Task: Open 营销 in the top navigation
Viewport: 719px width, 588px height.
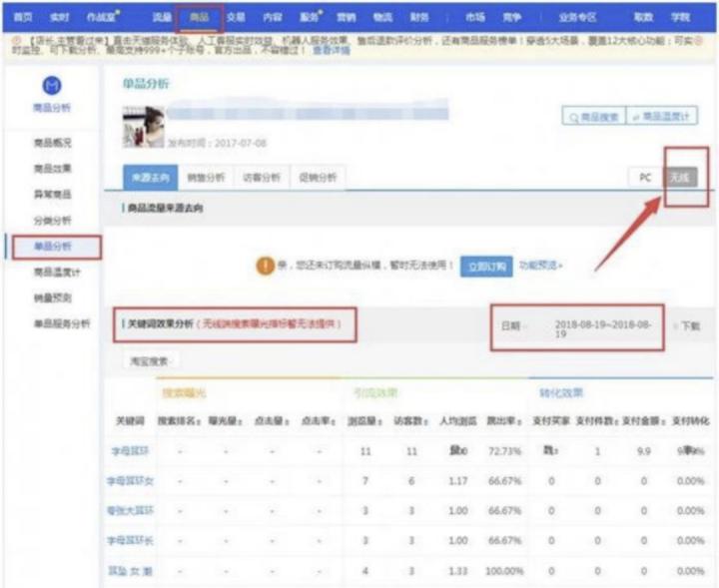Action: [347, 17]
